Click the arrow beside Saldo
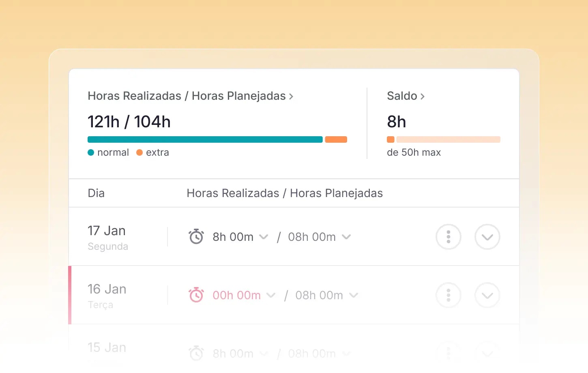 tap(422, 96)
